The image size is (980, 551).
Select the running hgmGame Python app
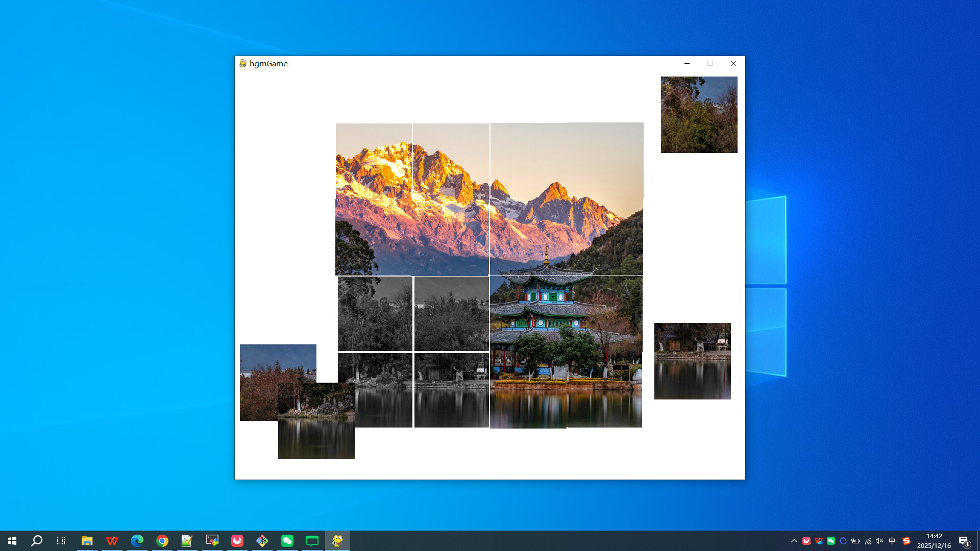pyautogui.click(x=338, y=540)
